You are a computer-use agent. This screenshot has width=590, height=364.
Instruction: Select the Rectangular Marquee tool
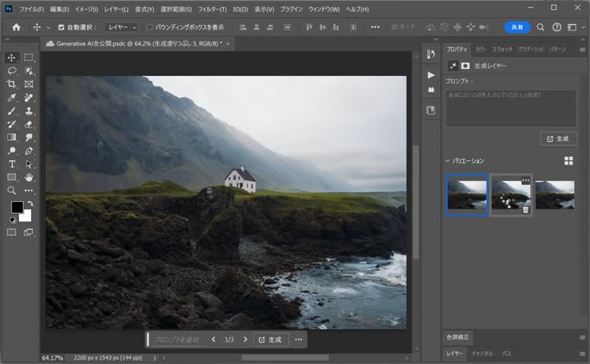[29, 58]
